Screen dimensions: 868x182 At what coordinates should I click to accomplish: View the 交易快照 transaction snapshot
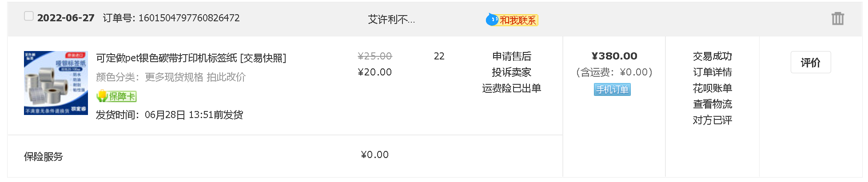[x=263, y=58]
